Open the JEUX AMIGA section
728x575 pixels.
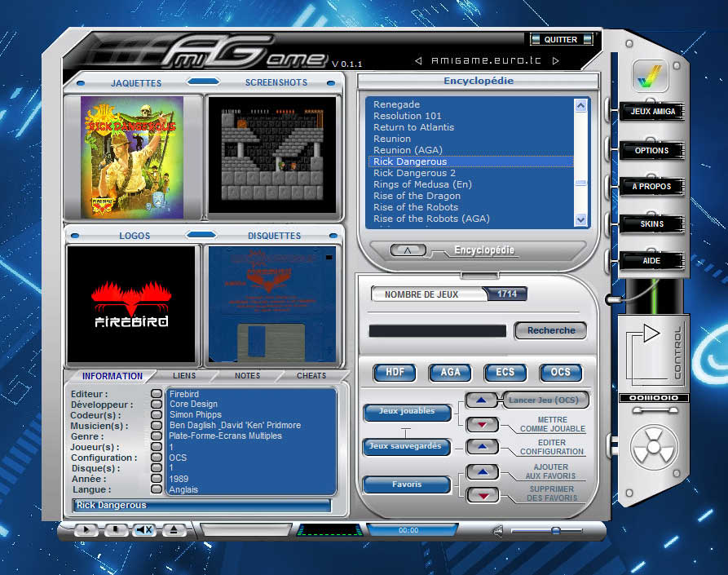coord(652,112)
